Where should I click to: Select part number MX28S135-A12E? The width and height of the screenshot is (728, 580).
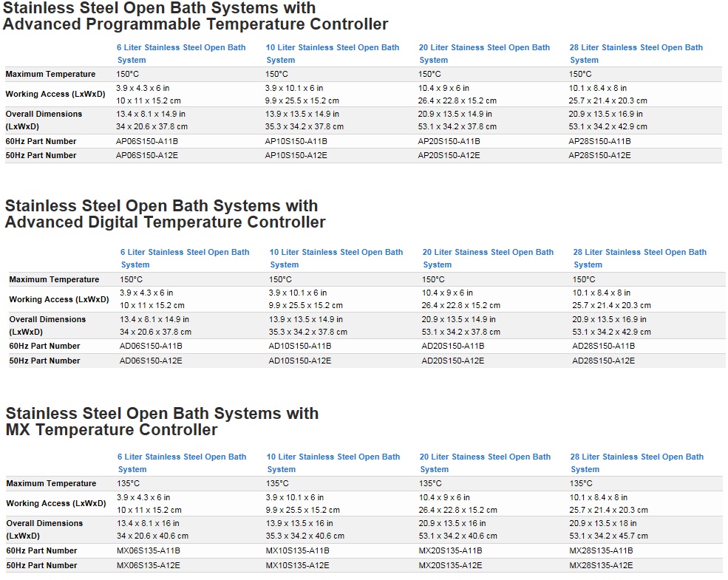coord(602,566)
